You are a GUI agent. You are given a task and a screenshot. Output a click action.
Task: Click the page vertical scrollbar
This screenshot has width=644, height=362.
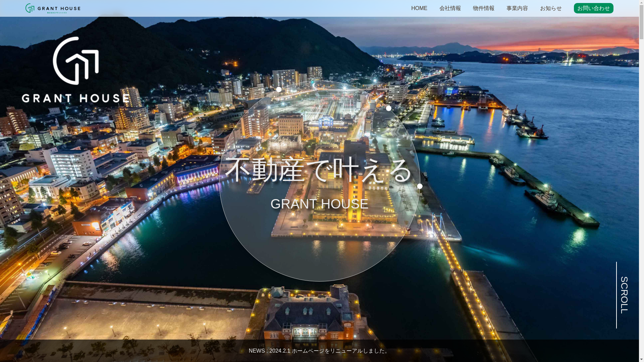[641, 181]
